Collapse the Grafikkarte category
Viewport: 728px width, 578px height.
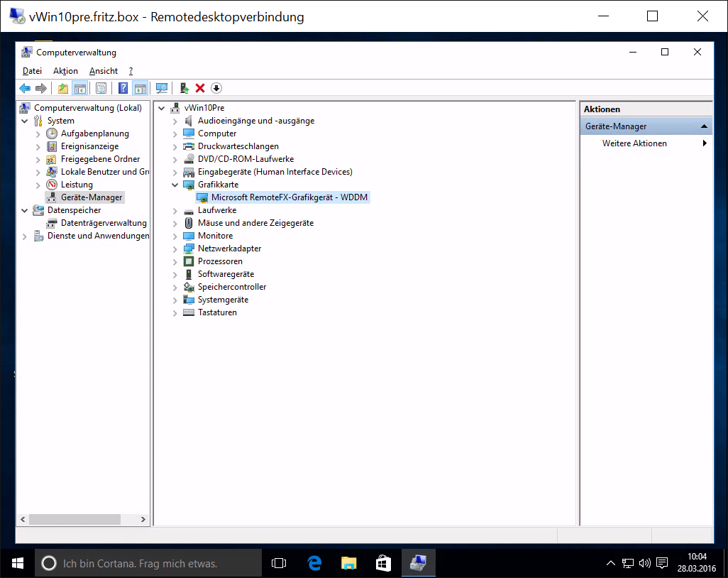tap(175, 185)
